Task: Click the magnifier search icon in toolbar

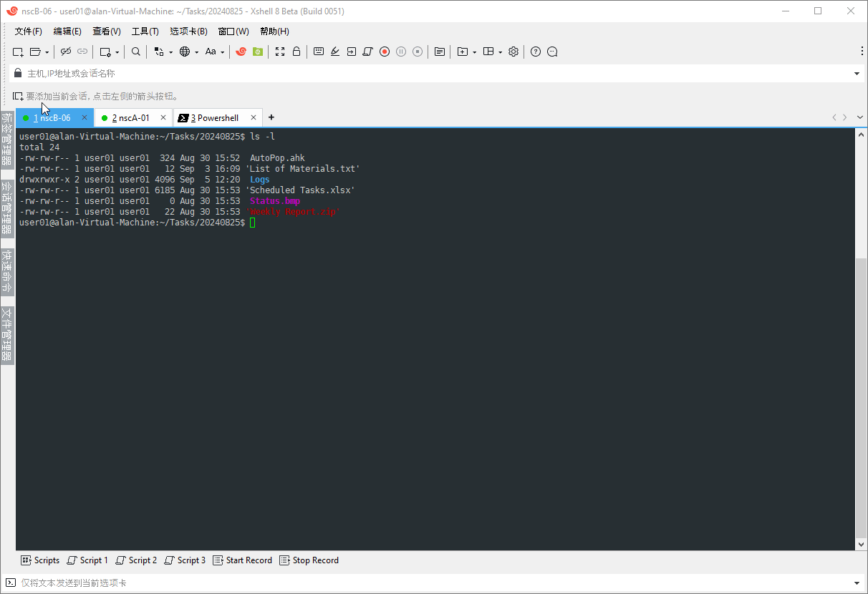Action: click(x=136, y=52)
